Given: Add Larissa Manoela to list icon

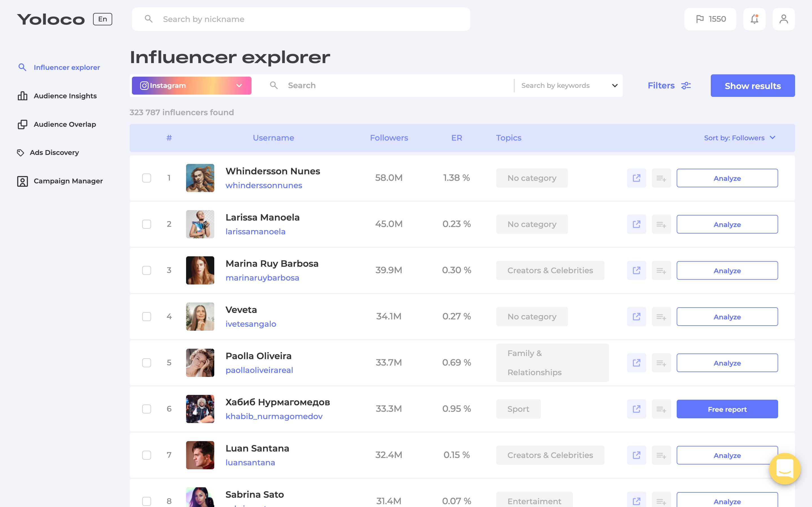Looking at the screenshot, I should point(661,224).
